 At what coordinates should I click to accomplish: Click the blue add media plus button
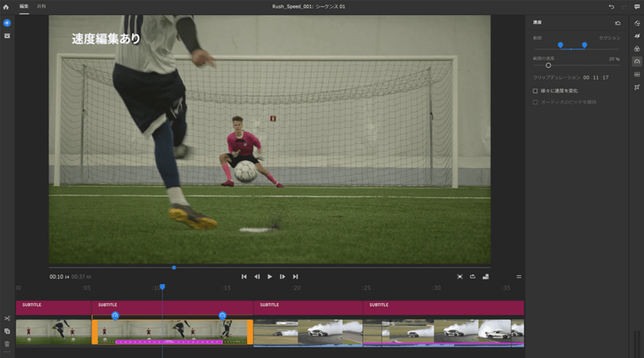click(x=7, y=23)
